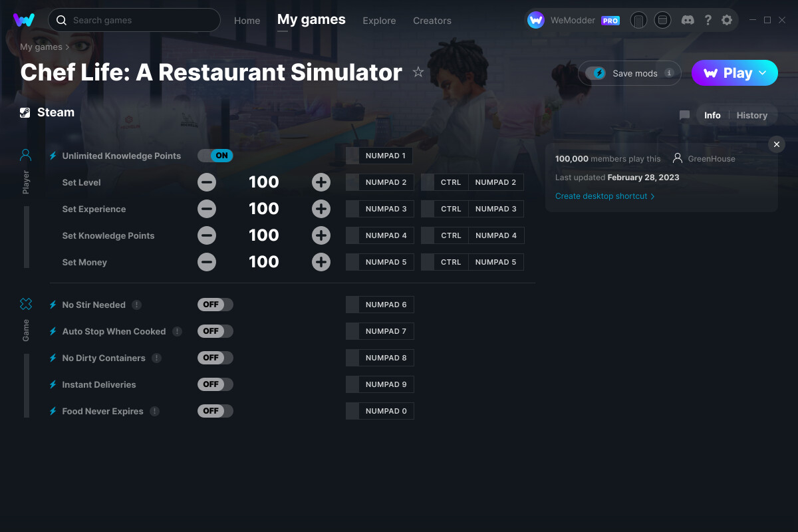798x532 pixels.
Task: Select the Game category icon
Action: 26,305
